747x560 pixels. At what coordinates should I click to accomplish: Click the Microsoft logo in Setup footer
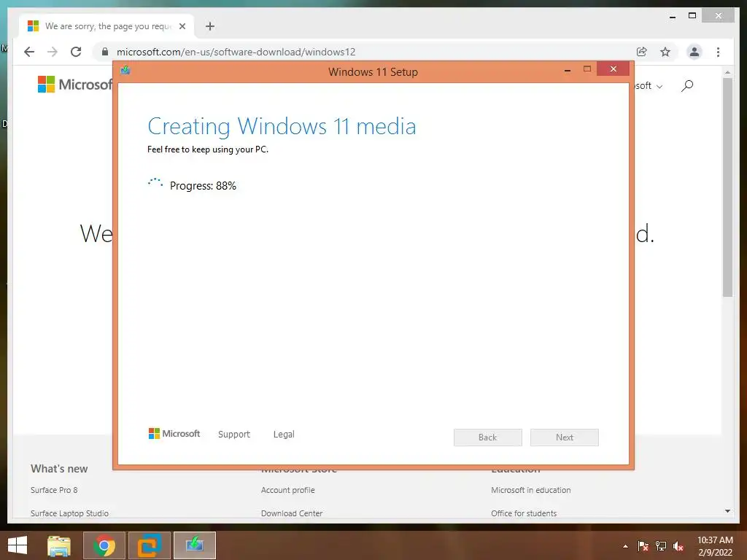174,434
